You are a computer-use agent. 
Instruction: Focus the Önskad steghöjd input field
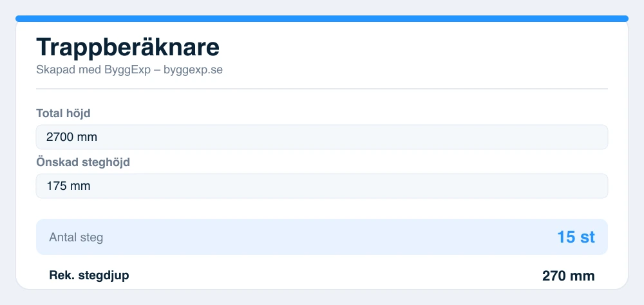[x=321, y=186]
